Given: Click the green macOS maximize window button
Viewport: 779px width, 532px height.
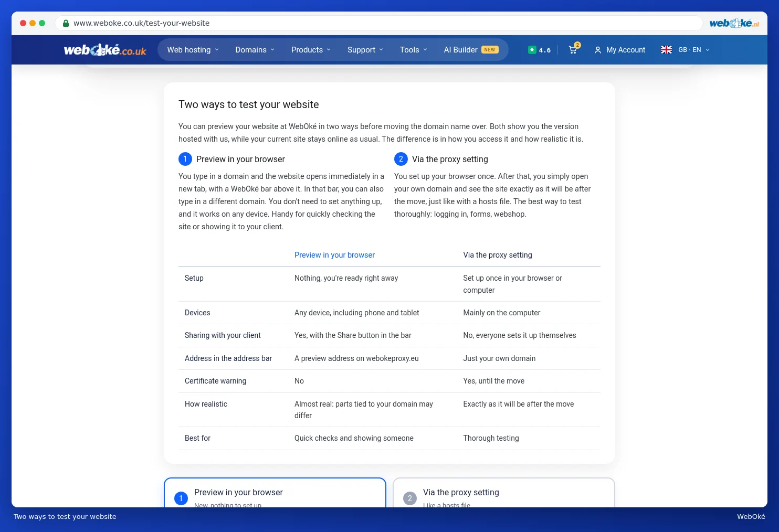Looking at the screenshot, I should (x=42, y=23).
